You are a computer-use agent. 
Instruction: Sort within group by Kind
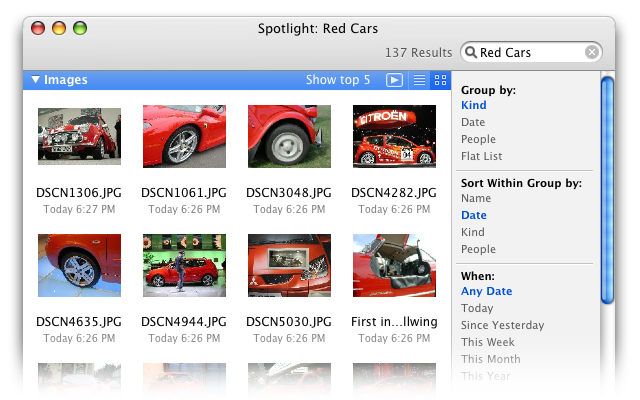(x=473, y=233)
